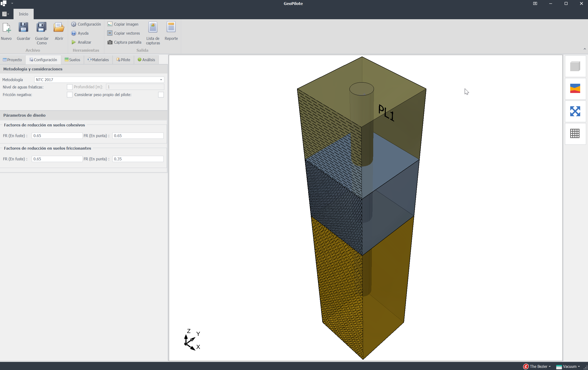Open the Metodología NTC 2017 dropdown

[x=161, y=80]
